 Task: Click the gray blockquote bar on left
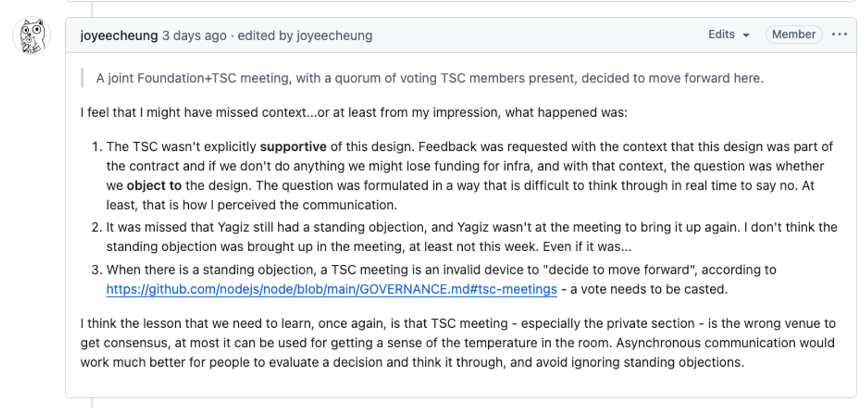(x=82, y=78)
